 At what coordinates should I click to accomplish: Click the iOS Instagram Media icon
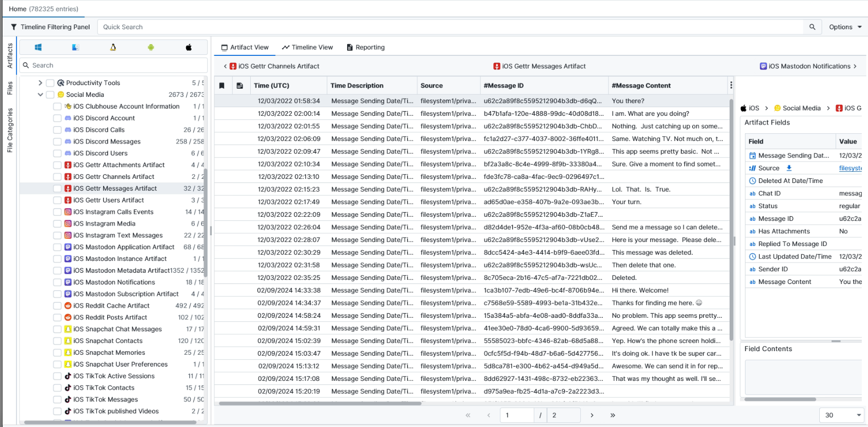click(x=68, y=223)
